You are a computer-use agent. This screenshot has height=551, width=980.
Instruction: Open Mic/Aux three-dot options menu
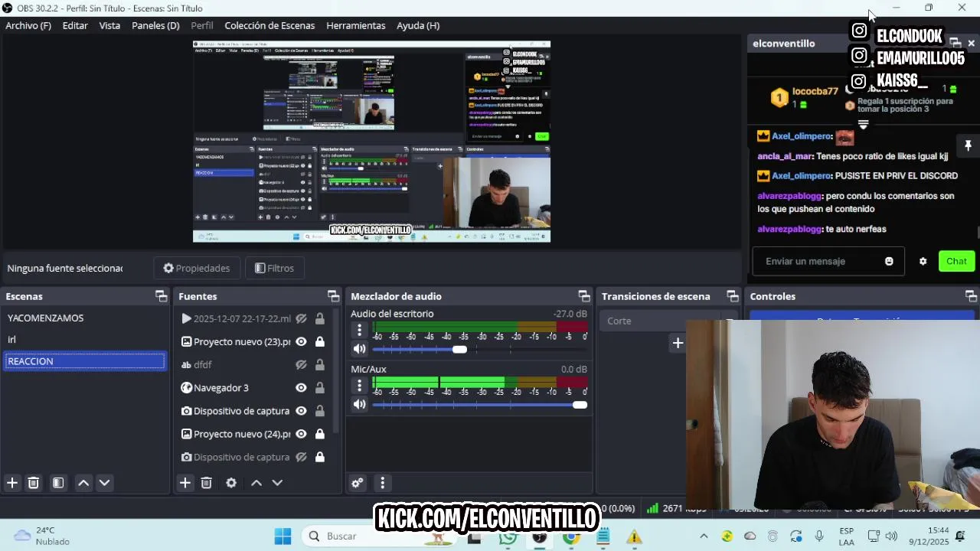click(x=359, y=386)
